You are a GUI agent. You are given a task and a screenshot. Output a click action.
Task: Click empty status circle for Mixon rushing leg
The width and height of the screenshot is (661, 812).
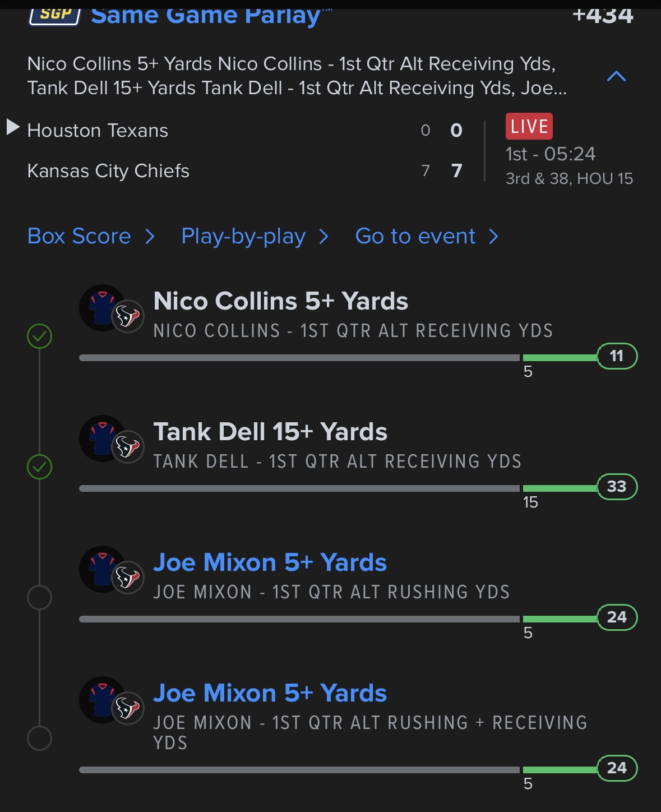click(40, 598)
